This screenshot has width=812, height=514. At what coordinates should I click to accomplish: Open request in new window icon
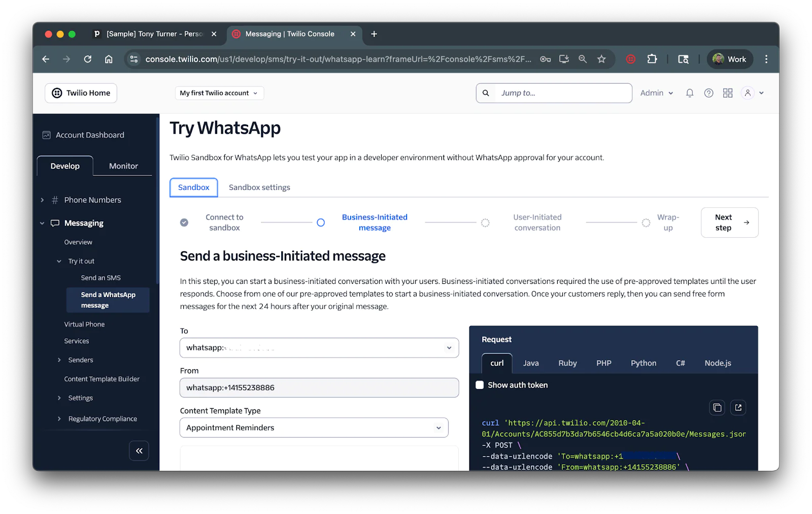click(x=738, y=407)
